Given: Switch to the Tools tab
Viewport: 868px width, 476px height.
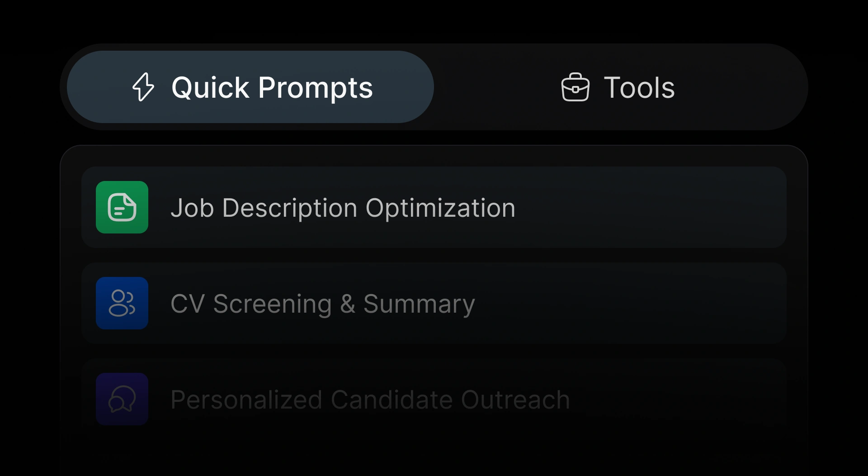Looking at the screenshot, I should (618, 87).
